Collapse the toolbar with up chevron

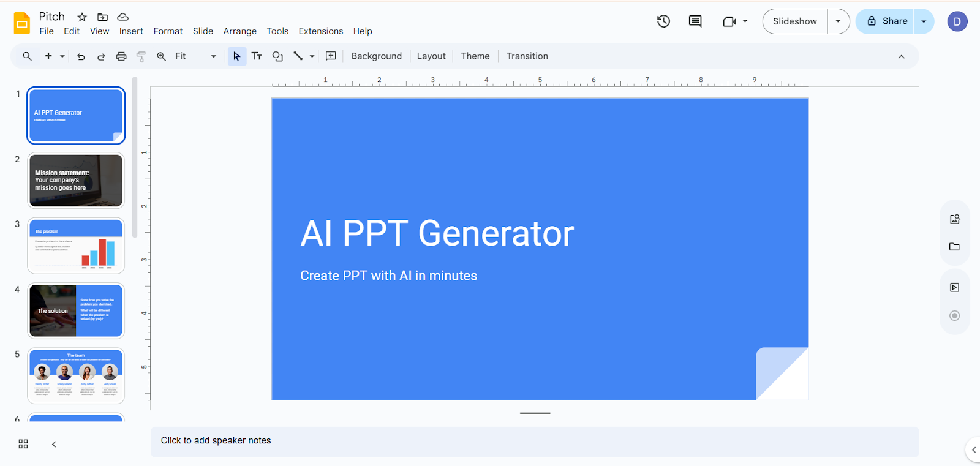pyautogui.click(x=902, y=57)
